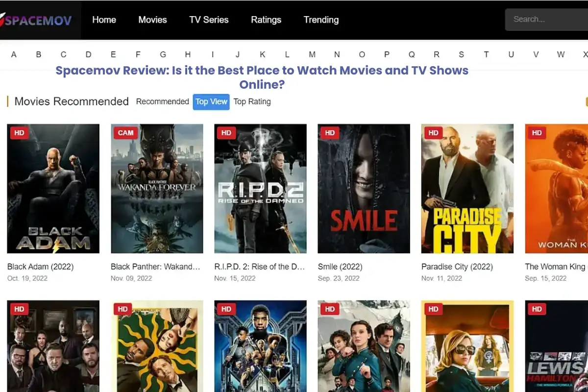Click the HD badge on R.I.P.D. 2

[226, 133]
